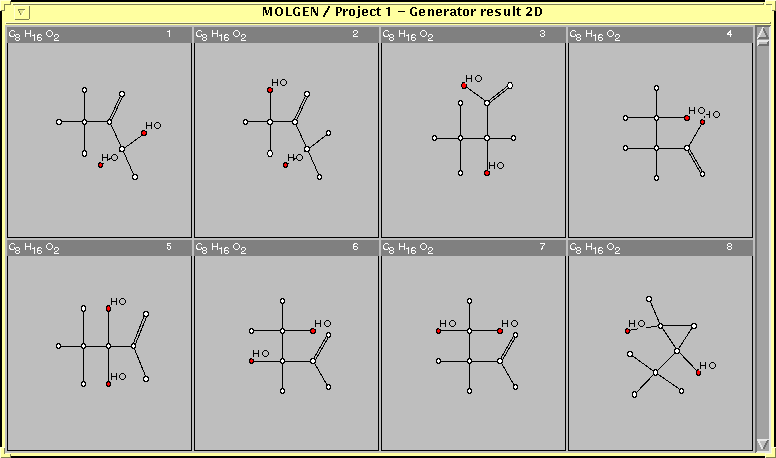Click the header bar of structure 8
The image size is (776, 458).
(661, 248)
